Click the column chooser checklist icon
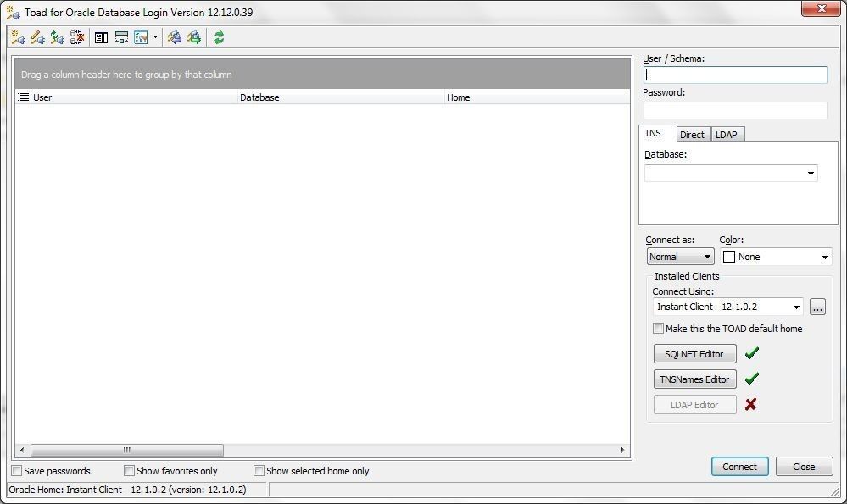The height and width of the screenshot is (504, 847). click(x=141, y=37)
